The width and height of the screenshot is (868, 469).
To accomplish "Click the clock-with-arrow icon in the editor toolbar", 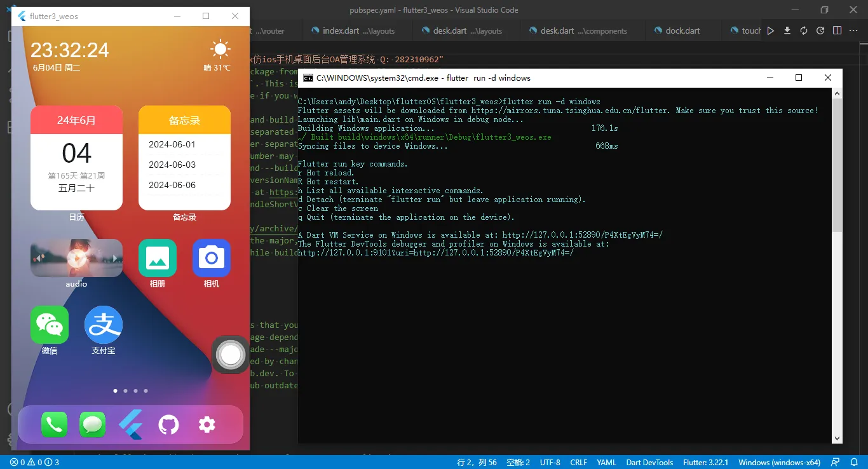I will [820, 31].
